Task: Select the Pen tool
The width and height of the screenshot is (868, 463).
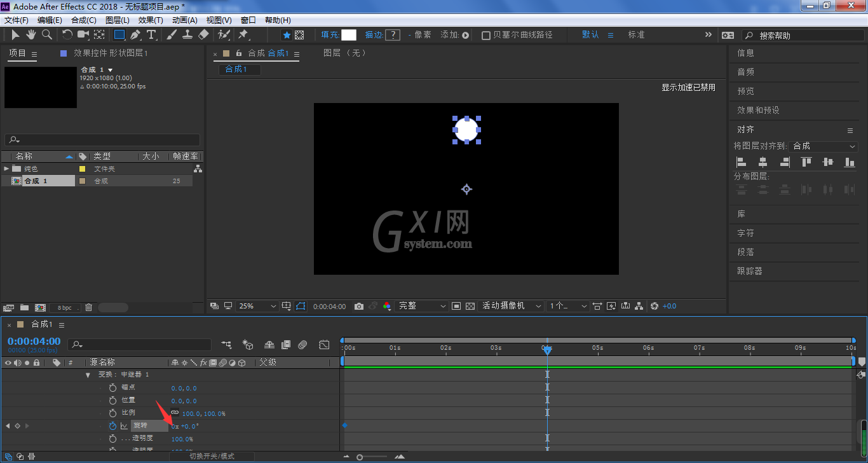Action: coord(135,34)
